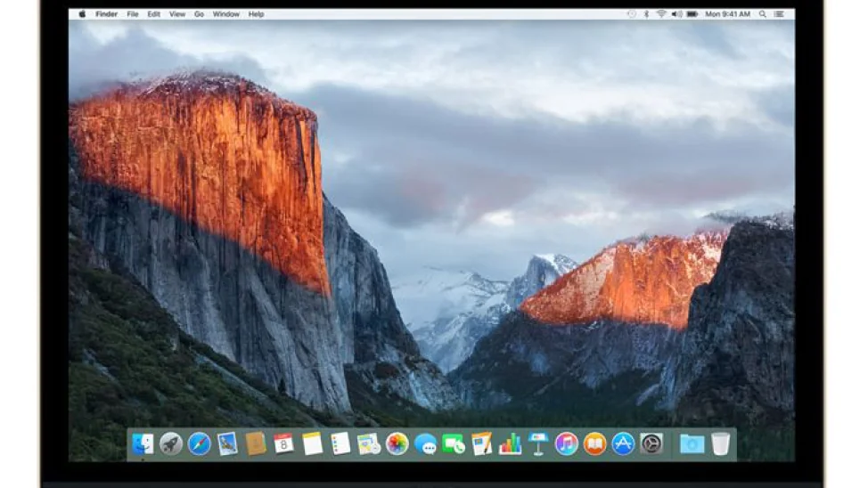Open volume speaker menu bar icon
The image size is (868, 488).
[676, 14]
